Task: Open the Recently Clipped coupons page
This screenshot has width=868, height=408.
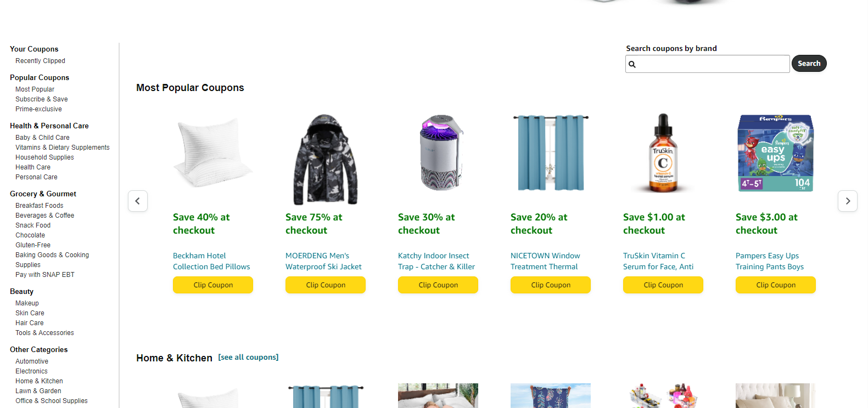Action: [x=40, y=60]
